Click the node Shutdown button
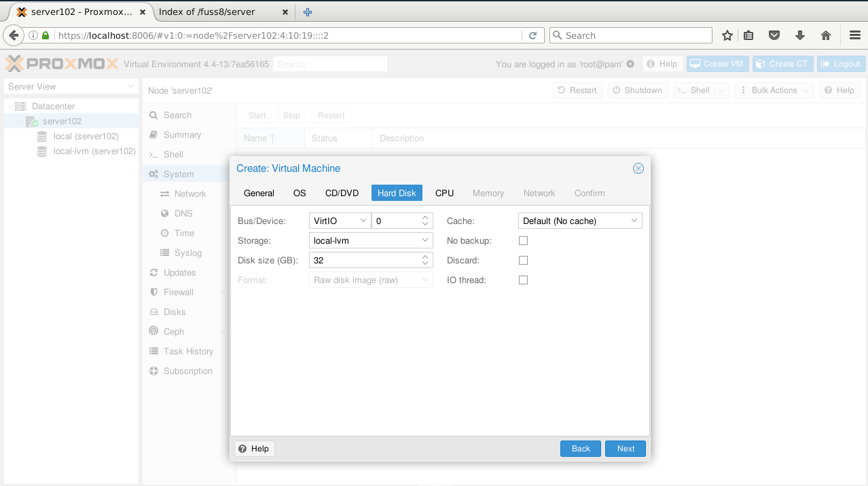 click(x=636, y=90)
